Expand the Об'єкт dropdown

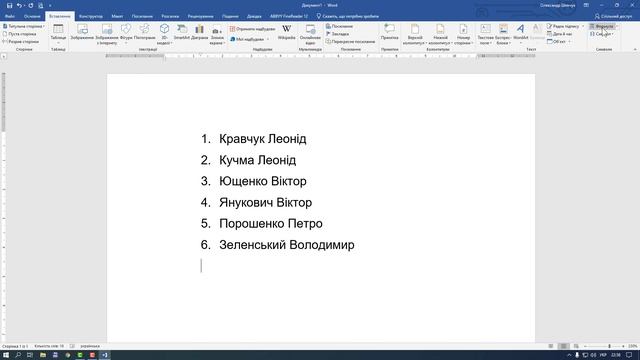[570, 42]
